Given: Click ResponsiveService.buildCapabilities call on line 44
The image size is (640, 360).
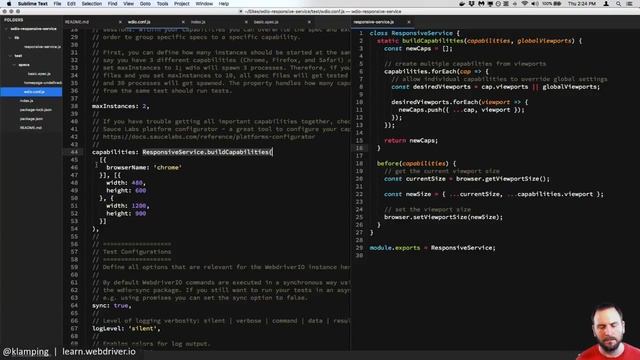Looking at the screenshot, I should (207, 152).
